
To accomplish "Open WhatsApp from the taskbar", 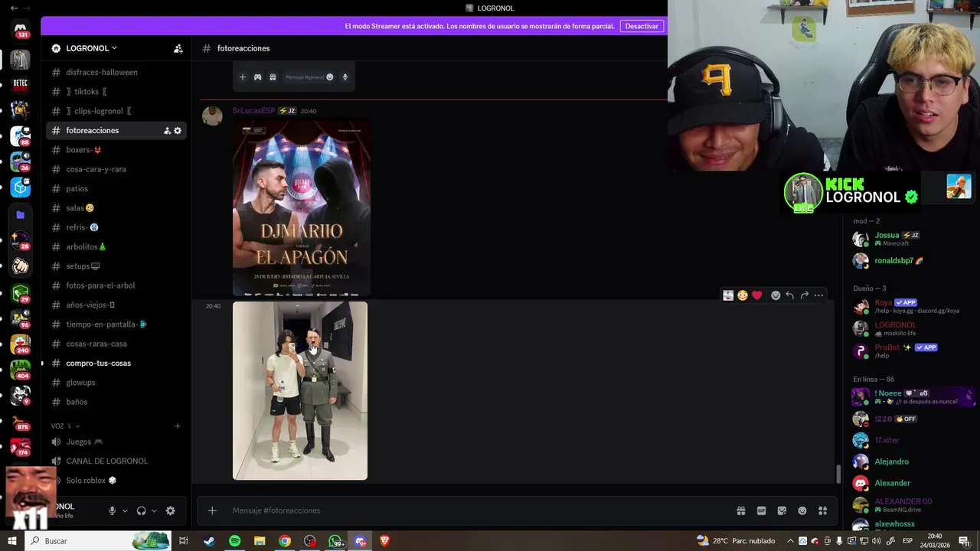I will (335, 541).
